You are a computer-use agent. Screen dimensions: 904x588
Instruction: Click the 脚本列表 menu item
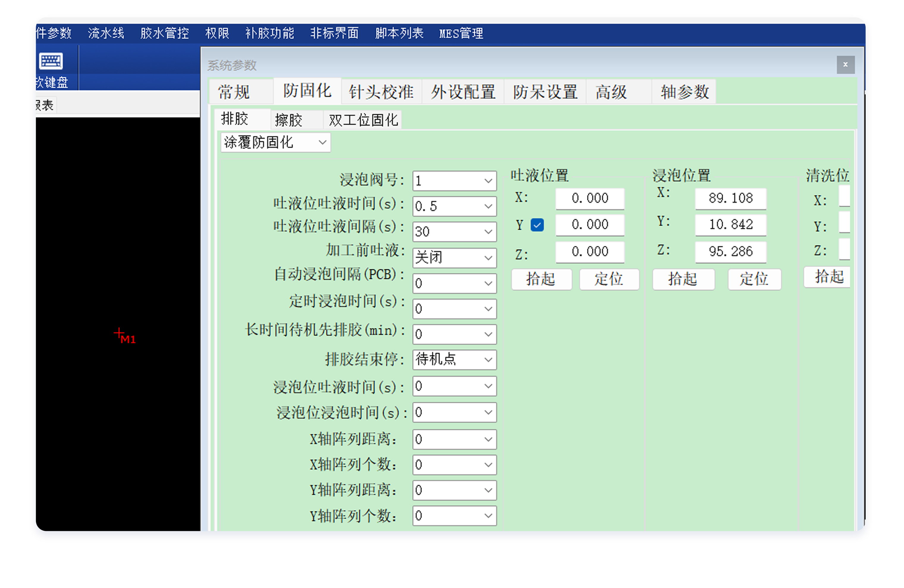coord(399,33)
